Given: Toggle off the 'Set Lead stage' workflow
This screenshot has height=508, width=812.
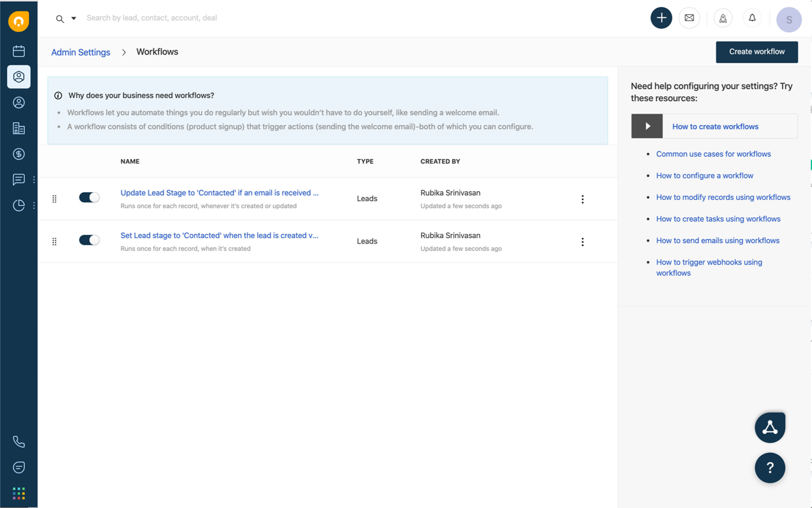Looking at the screenshot, I should pos(89,240).
